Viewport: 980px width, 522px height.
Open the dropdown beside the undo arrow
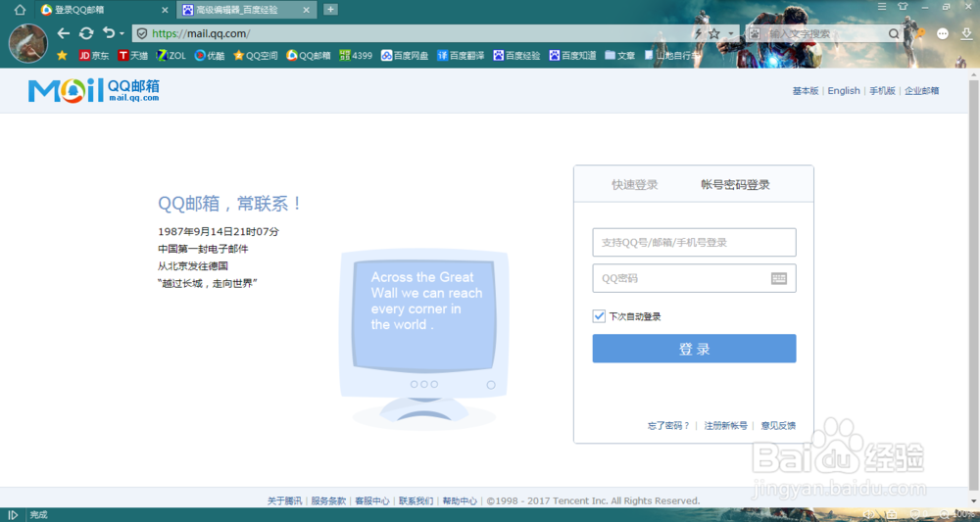(x=122, y=33)
